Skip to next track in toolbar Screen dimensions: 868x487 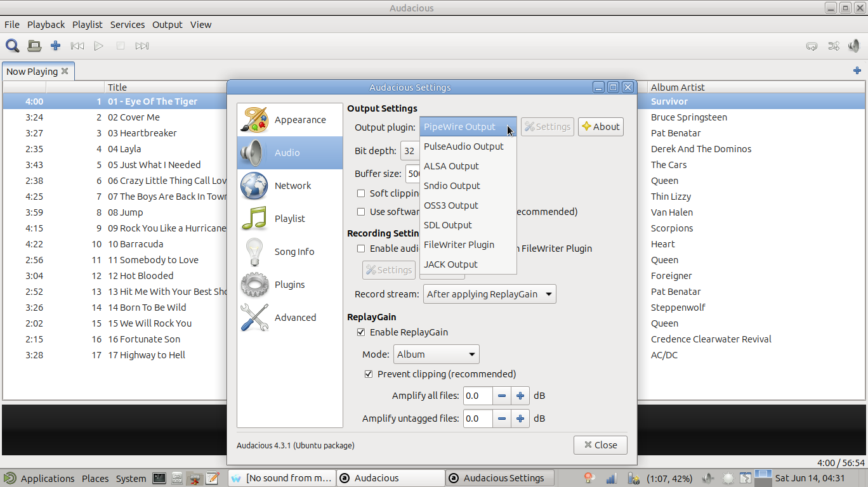click(142, 46)
